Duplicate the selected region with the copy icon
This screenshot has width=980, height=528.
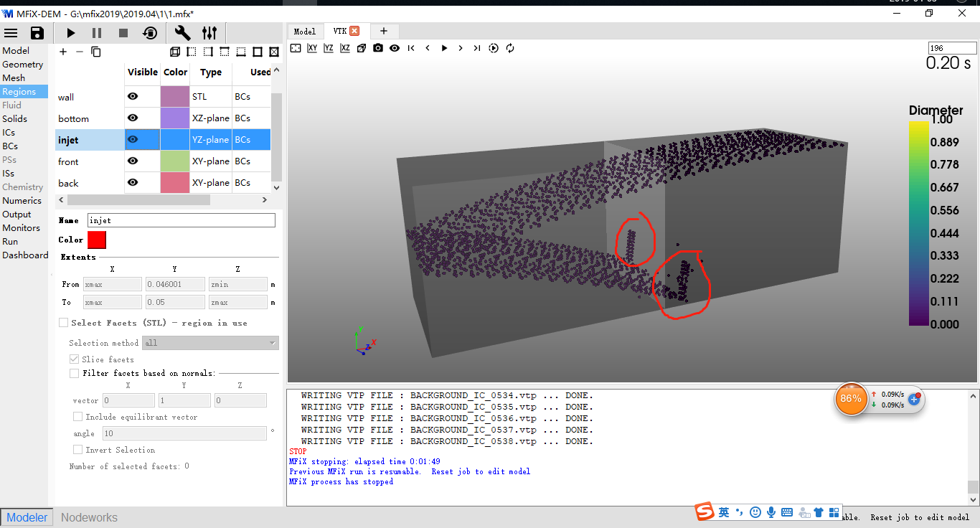[96, 52]
